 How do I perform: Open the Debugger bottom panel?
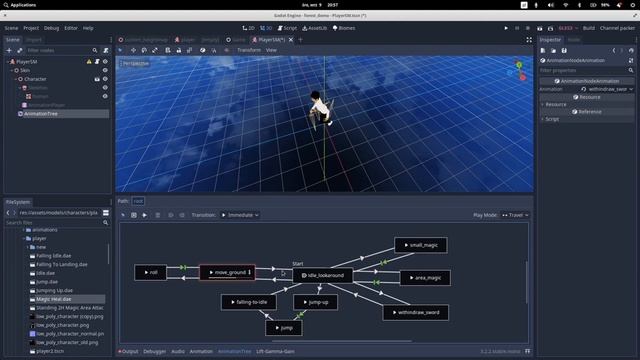click(155, 351)
